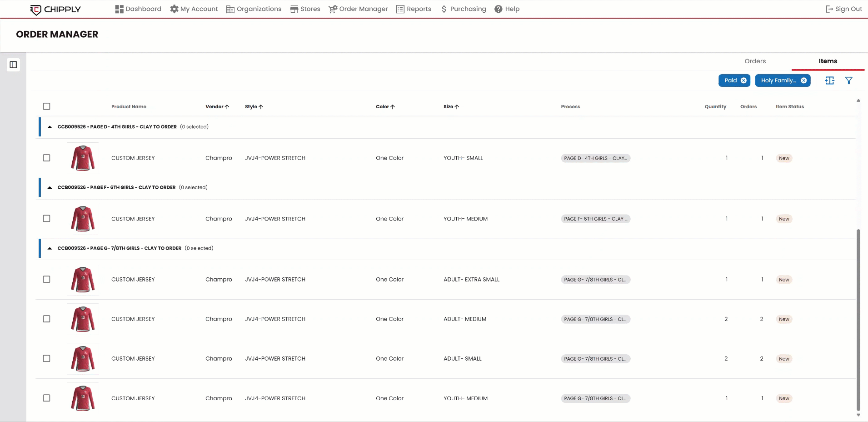
Task: Tick the ADULT- EXTRA SMALL row checkbox
Action: tap(46, 279)
